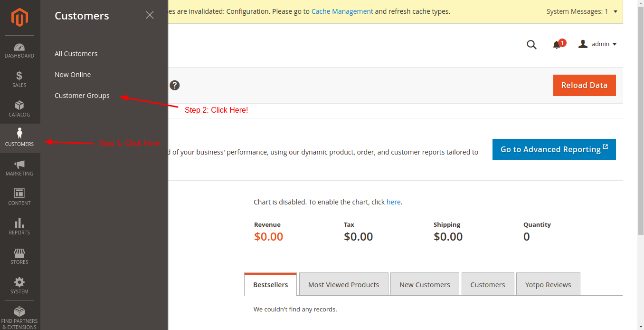This screenshot has height=330, width=644.
Task: Switch to the Customers tab
Action: 488,284
